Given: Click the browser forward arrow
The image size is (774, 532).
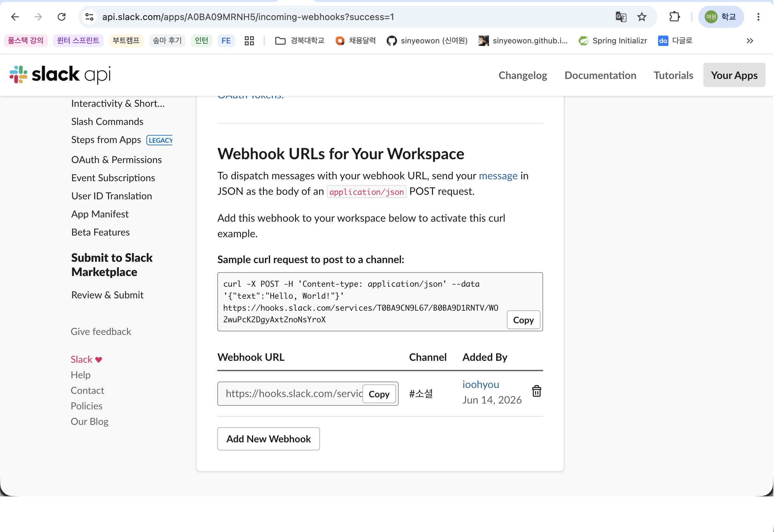Looking at the screenshot, I should 38,17.
